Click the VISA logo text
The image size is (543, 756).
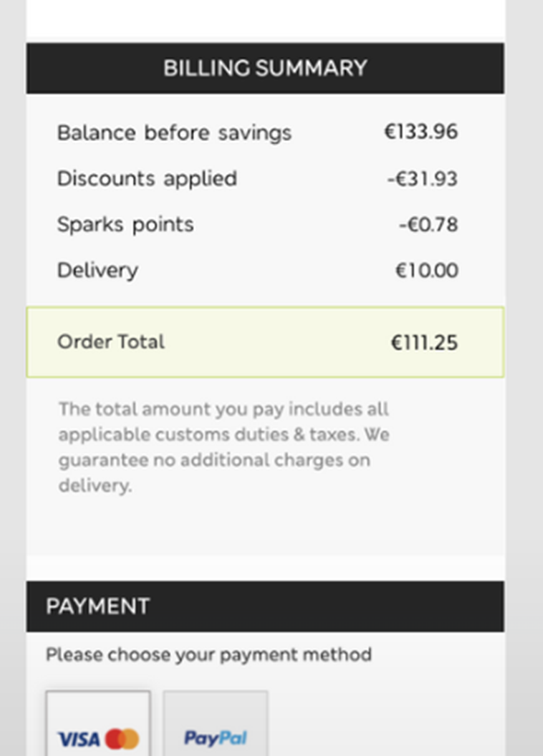coord(79,739)
